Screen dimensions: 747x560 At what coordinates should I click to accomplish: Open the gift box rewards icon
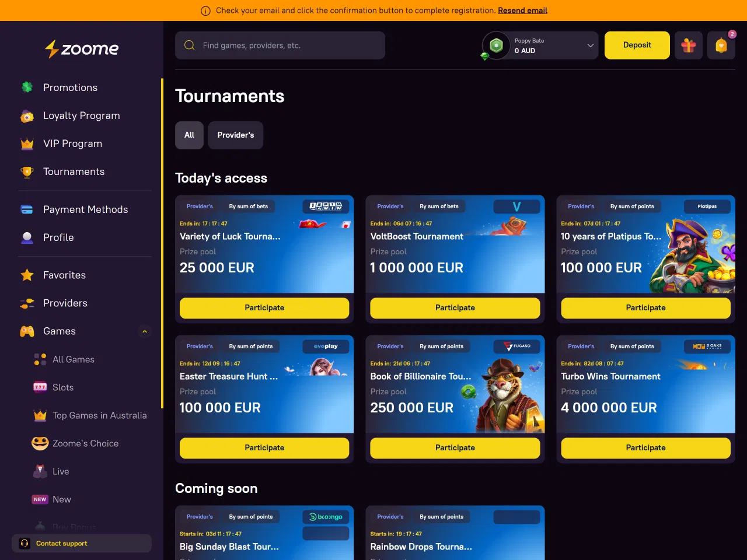pos(689,45)
